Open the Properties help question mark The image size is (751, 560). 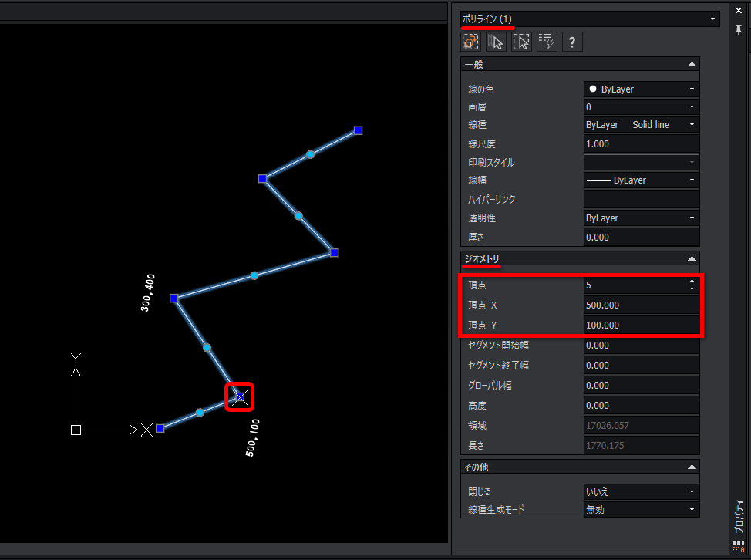coord(572,42)
